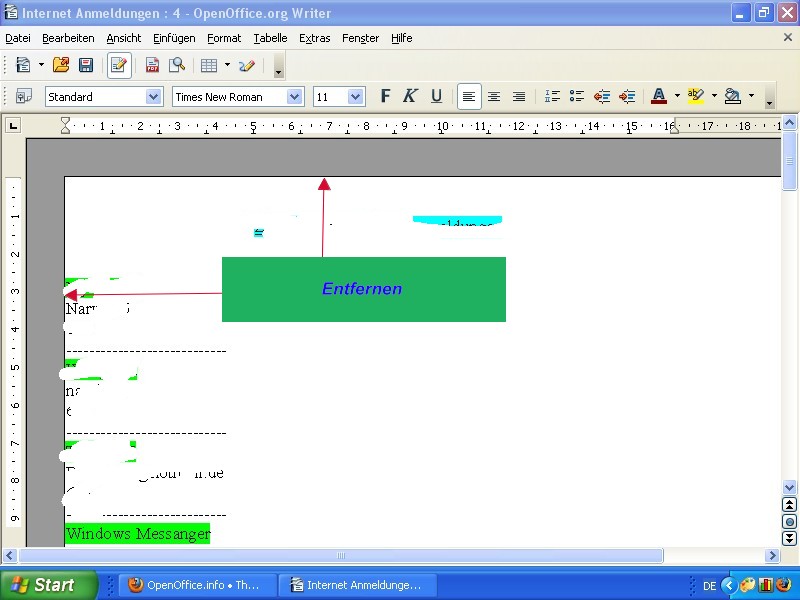Image resolution: width=800 pixels, height=600 pixels.
Task: Click the bullet list icon
Action: click(577, 96)
